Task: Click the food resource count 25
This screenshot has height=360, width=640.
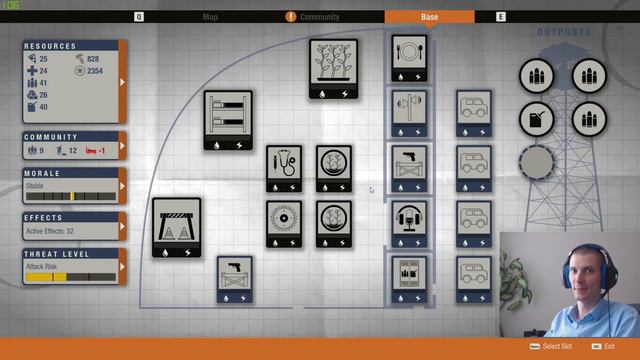Action: tap(43, 59)
